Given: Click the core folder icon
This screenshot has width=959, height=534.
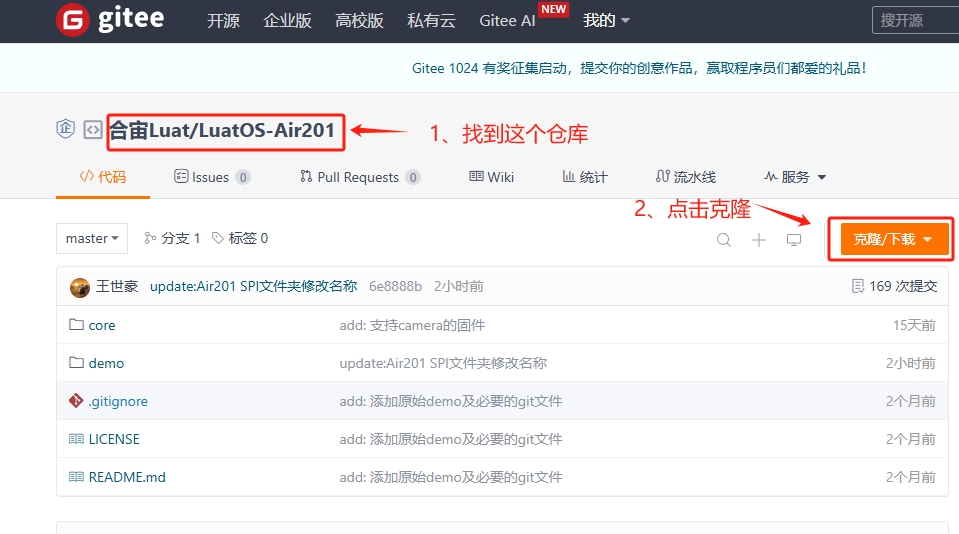Looking at the screenshot, I should pyautogui.click(x=76, y=325).
